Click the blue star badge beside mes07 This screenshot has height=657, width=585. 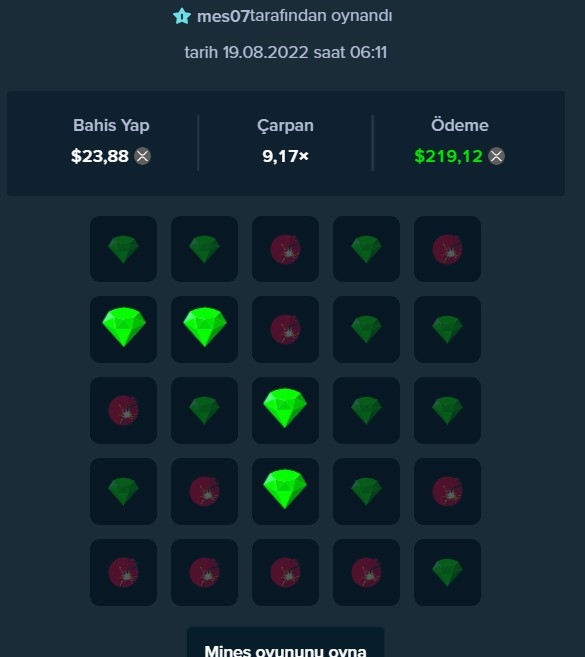coord(182,16)
